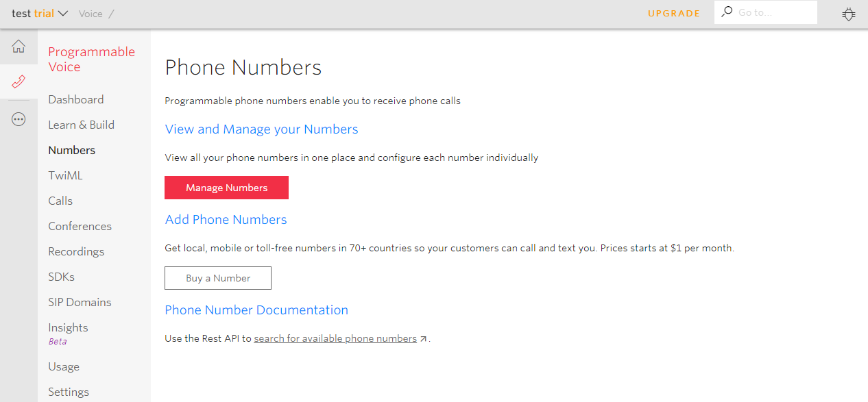
Task: Open the all products ellipsis icon
Action: 19,119
